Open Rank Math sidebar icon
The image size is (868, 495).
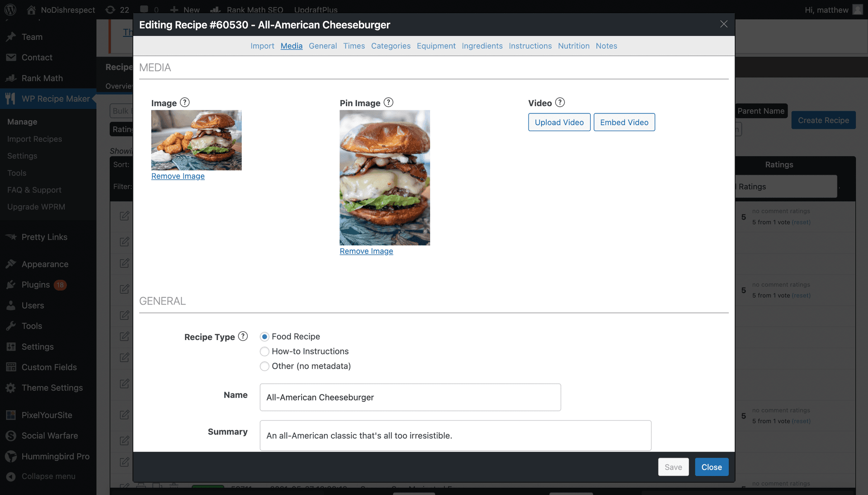pyautogui.click(x=11, y=78)
